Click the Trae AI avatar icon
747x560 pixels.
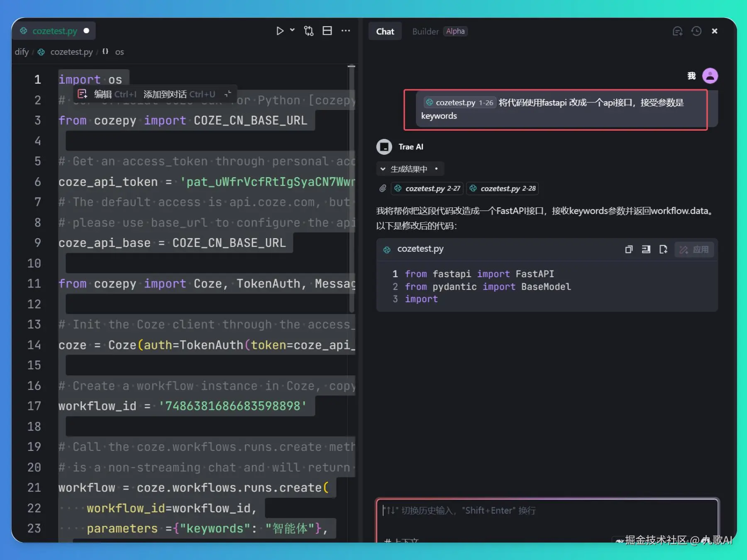[x=384, y=147]
